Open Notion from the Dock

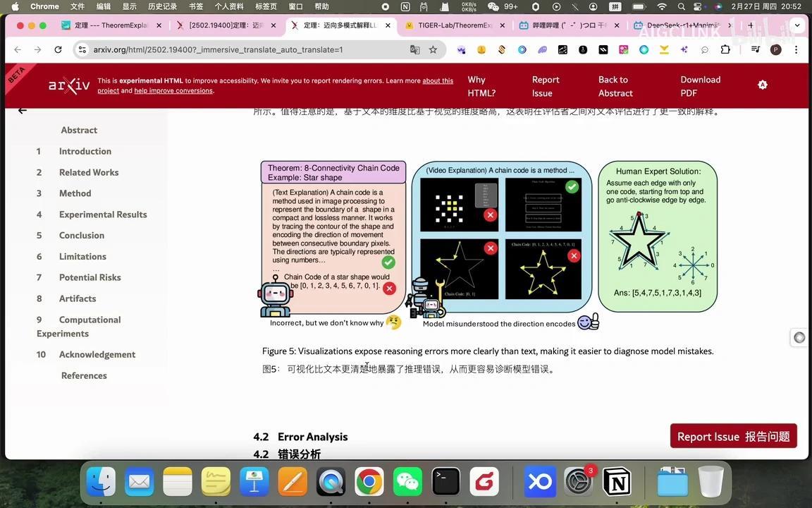point(617,482)
